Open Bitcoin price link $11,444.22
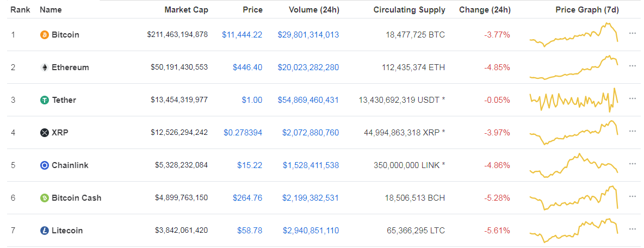Image resolution: width=644 pixels, height=248 pixels. point(242,35)
